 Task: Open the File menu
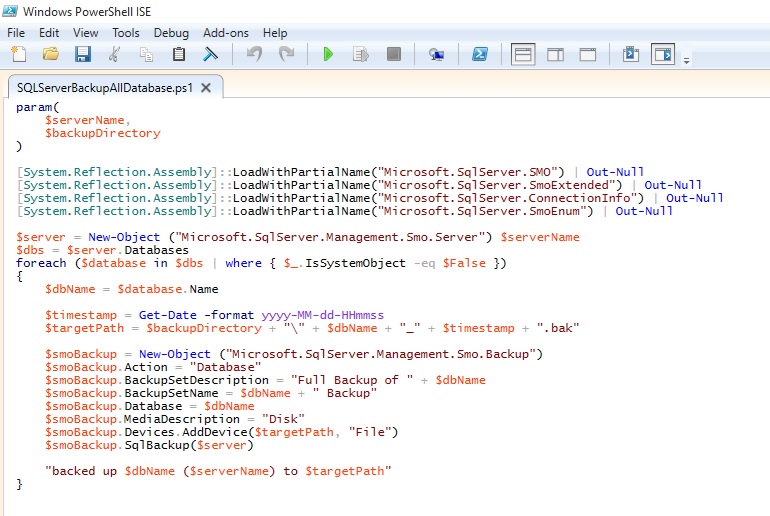16,33
